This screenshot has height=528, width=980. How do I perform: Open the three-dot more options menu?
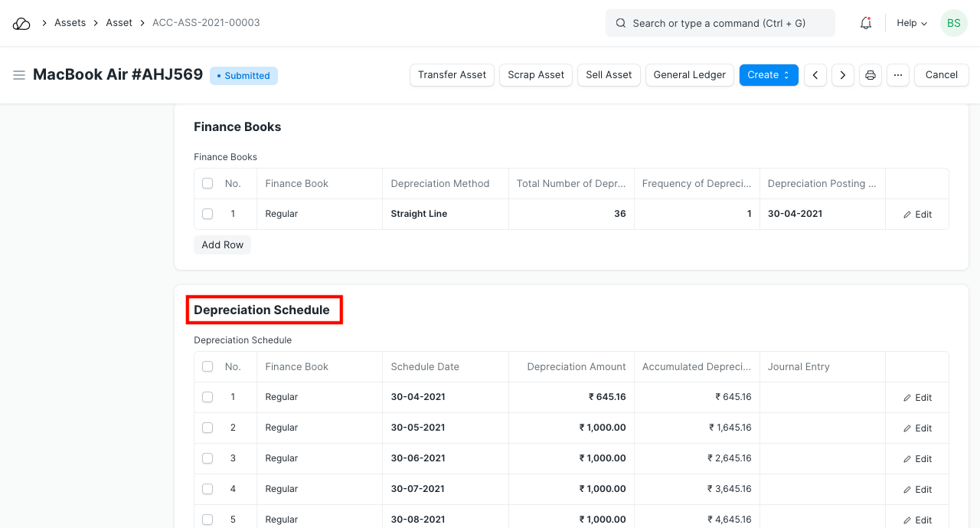click(898, 75)
